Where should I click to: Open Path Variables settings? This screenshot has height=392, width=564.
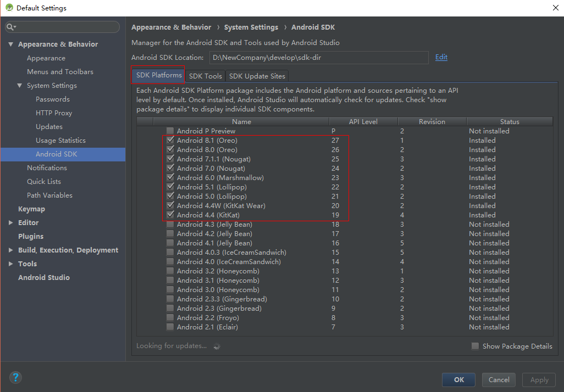click(49, 195)
